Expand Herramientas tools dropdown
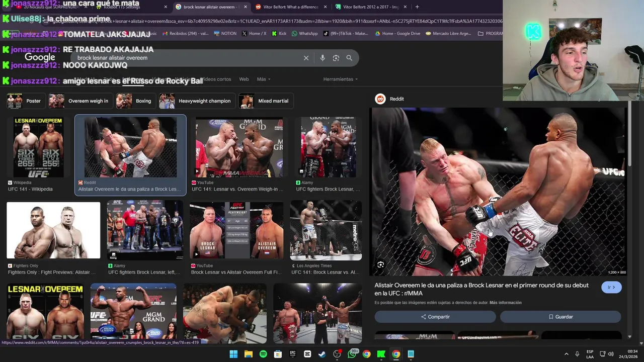The height and width of the screenshot is (362, 644). tap(341, 79)
